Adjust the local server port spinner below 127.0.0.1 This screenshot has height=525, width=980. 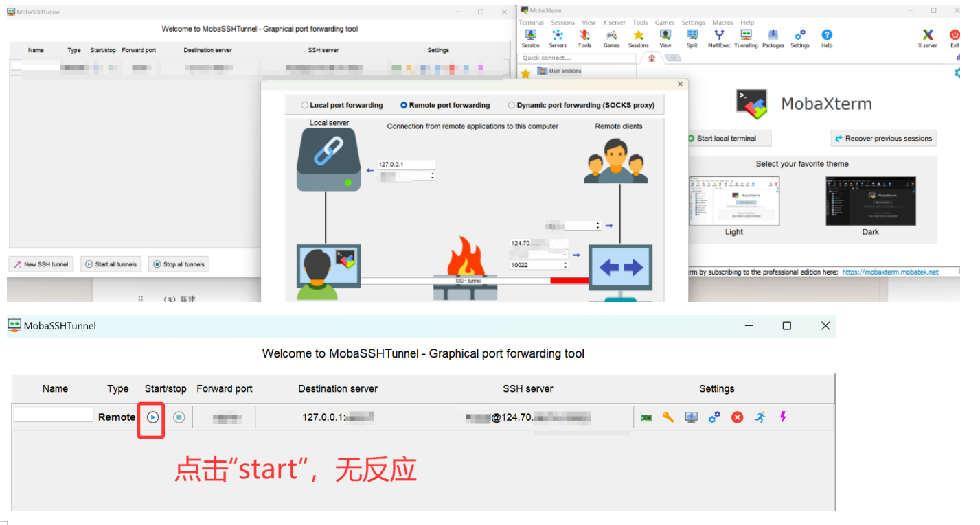[432, 176]
